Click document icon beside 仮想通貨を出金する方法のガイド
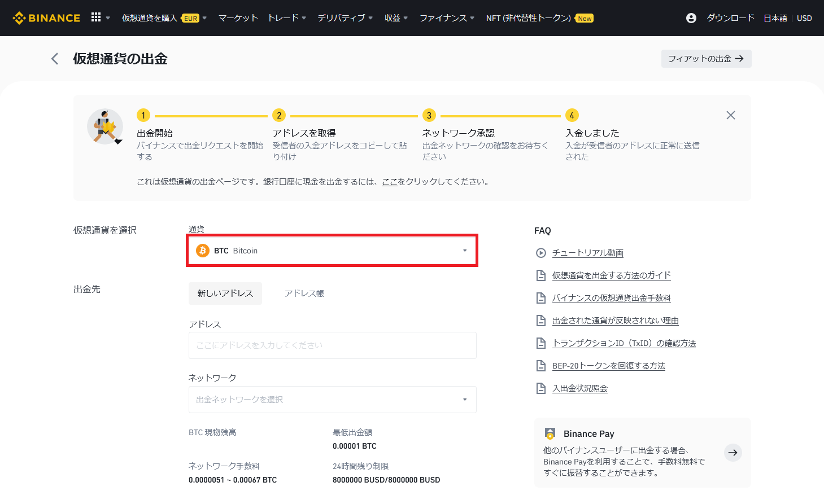This screenshot has height=504, width=824. click(x=540, y=275)
